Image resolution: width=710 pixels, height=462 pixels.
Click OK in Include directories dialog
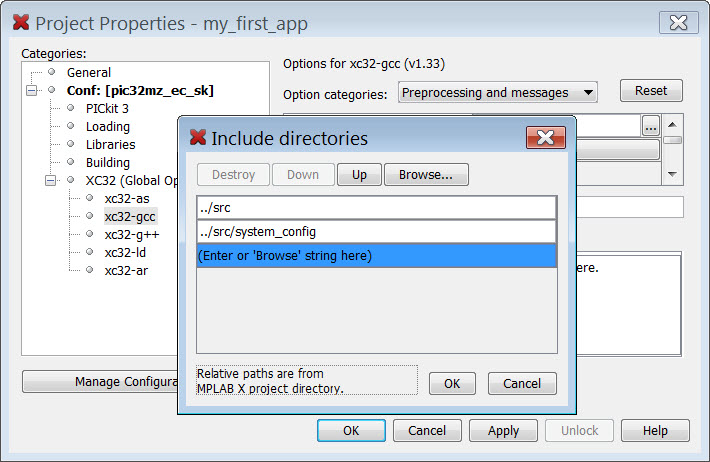pyautogui.click(x=452, y=383)
